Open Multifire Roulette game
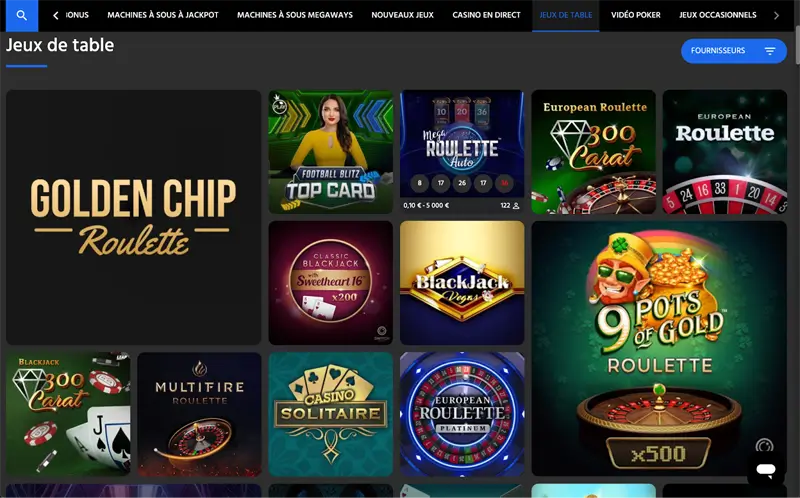The width and height of the screenshot is (800, 498). [x=199, y=414]
